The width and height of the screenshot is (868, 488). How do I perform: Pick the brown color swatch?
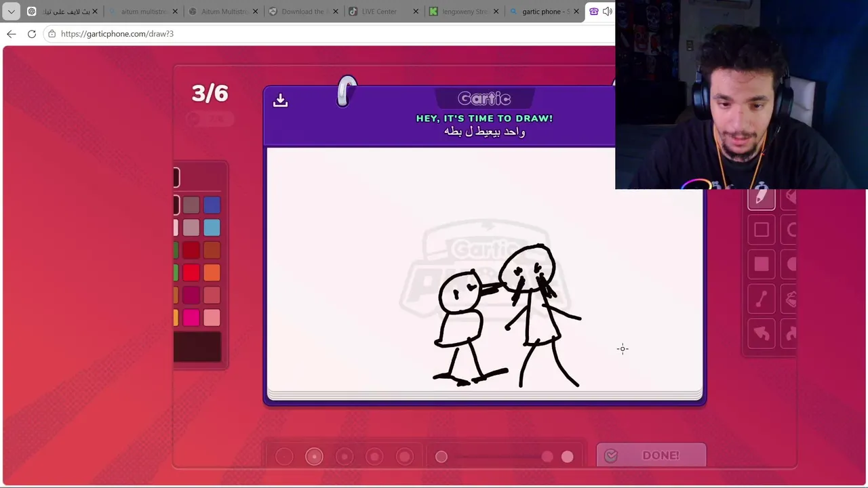(212, 250)
